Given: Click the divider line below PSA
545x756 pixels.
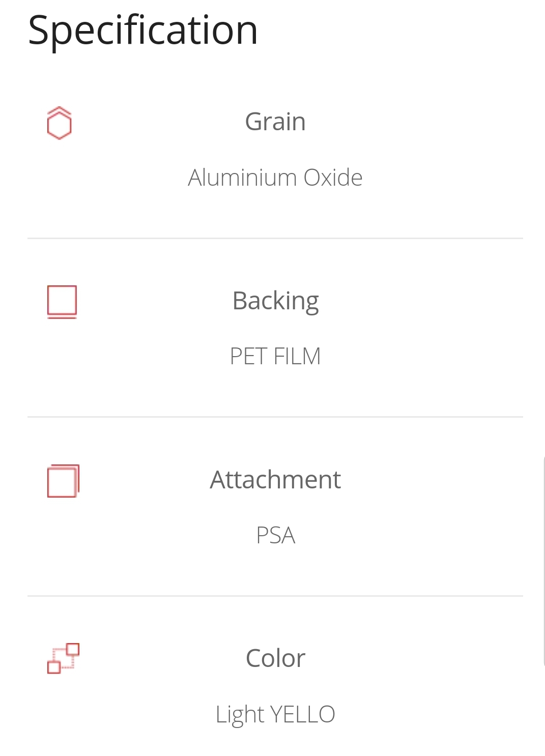Looking at the screenshot, I should pyautogui.click(x=275, y=596).
